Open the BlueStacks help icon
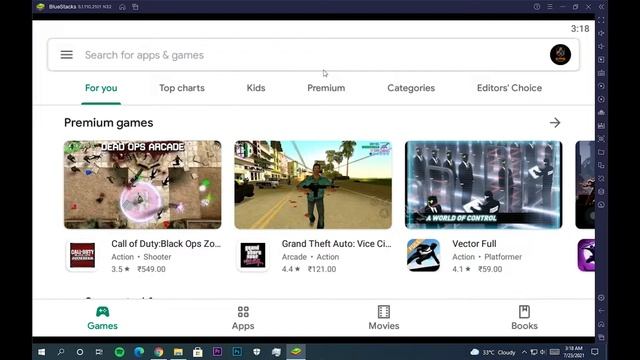This screenshot has width=640, height=360. (537, 7)
